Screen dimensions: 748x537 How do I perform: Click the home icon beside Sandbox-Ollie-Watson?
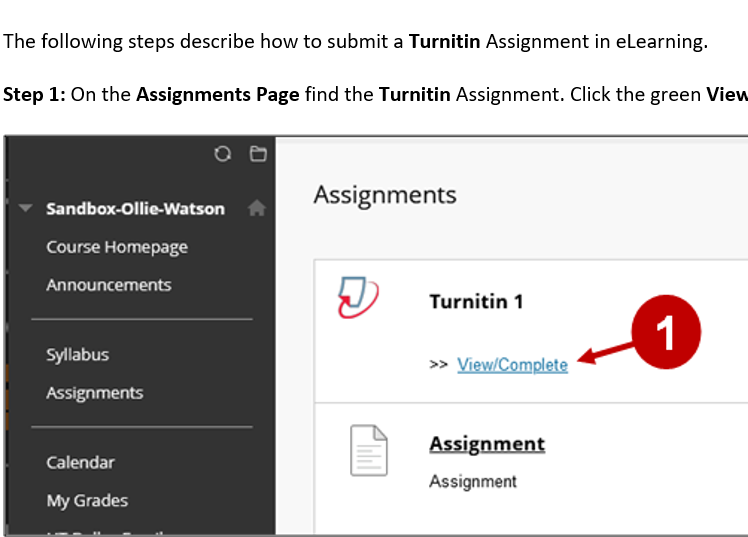point(257,208)
